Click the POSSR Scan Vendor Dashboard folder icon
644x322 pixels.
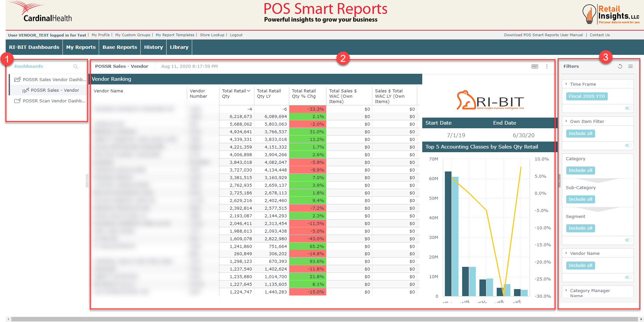(x=17, y=101)
